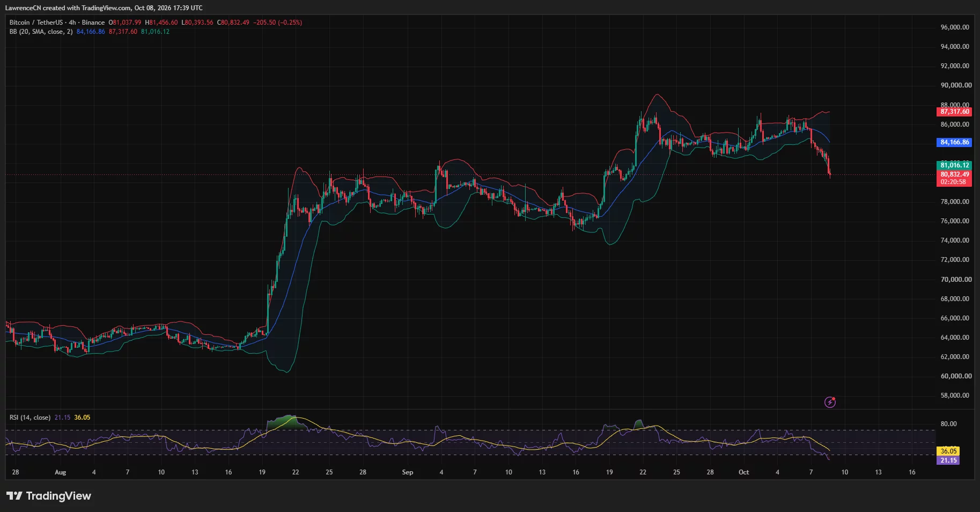Click the 70,000.00 price axis label
This screenshot has width=980, height=512.
[x=956, y=280]
